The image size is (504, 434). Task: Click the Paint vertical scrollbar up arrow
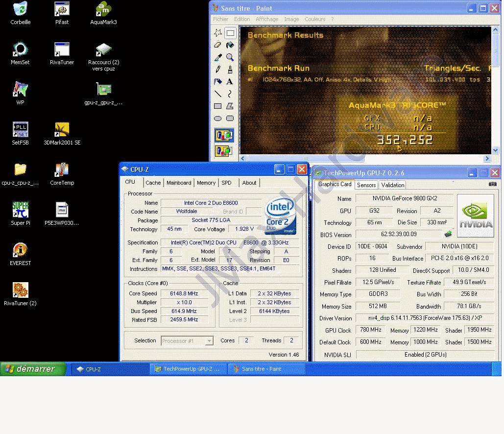point(495,29)
